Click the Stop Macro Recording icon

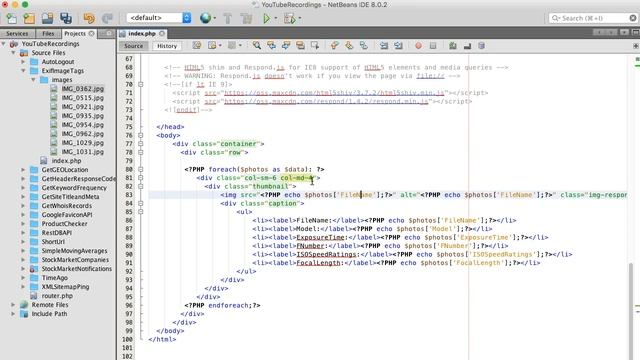(433, 46)
